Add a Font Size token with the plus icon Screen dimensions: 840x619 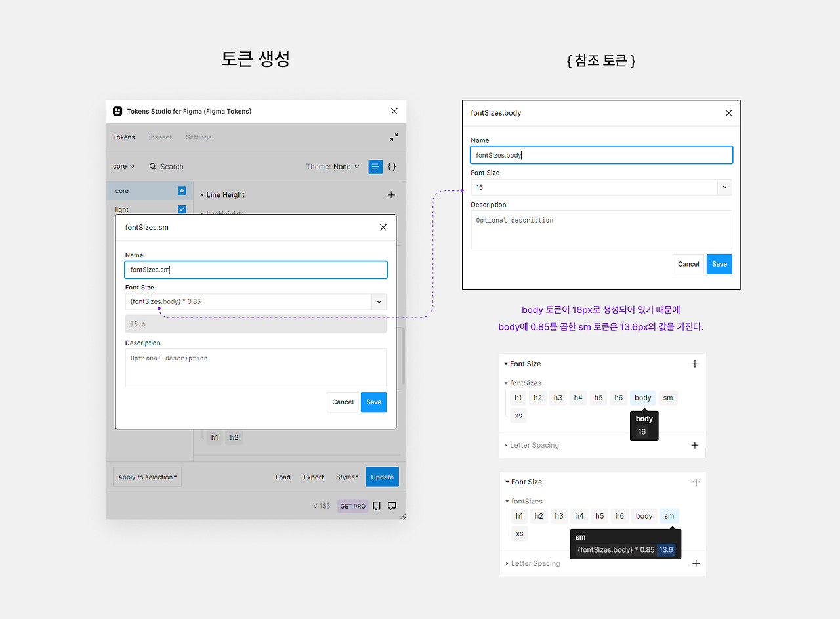pyautogui.click(x=695, y=364)
